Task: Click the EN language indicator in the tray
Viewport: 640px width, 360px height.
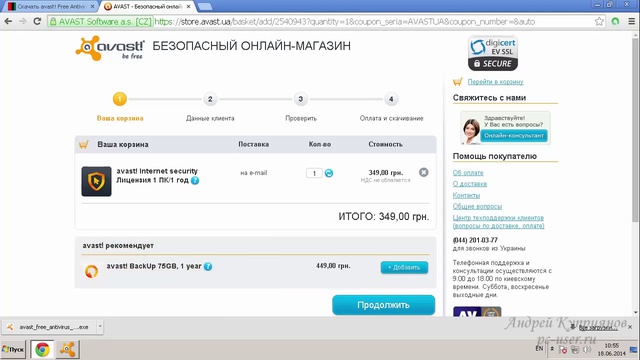Action: coord(539,349)
